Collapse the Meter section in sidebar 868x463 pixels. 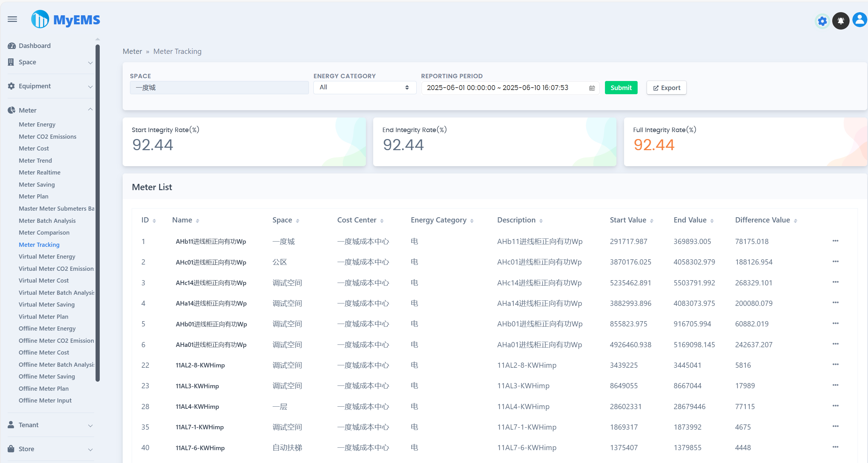[90, 109]
